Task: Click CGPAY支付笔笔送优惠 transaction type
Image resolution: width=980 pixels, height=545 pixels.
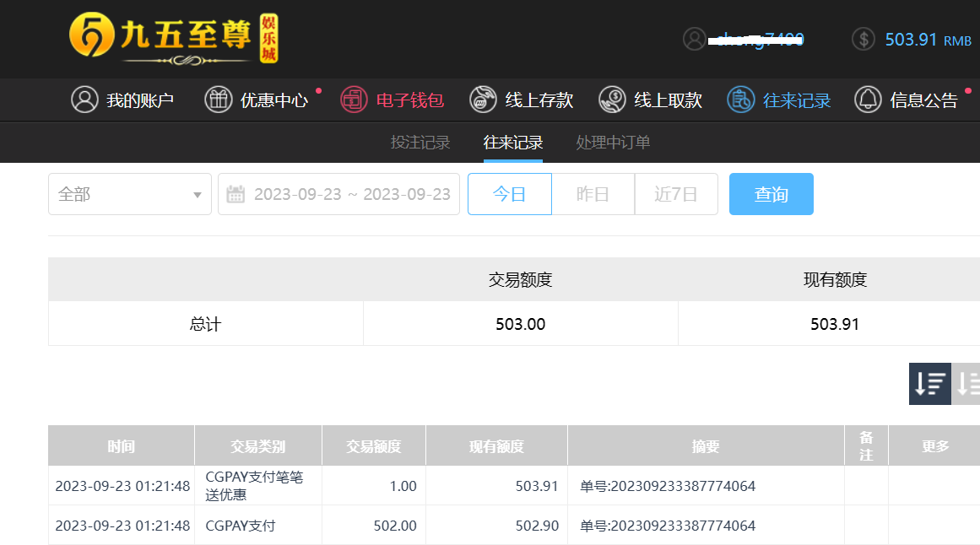Action: point(254,486)
